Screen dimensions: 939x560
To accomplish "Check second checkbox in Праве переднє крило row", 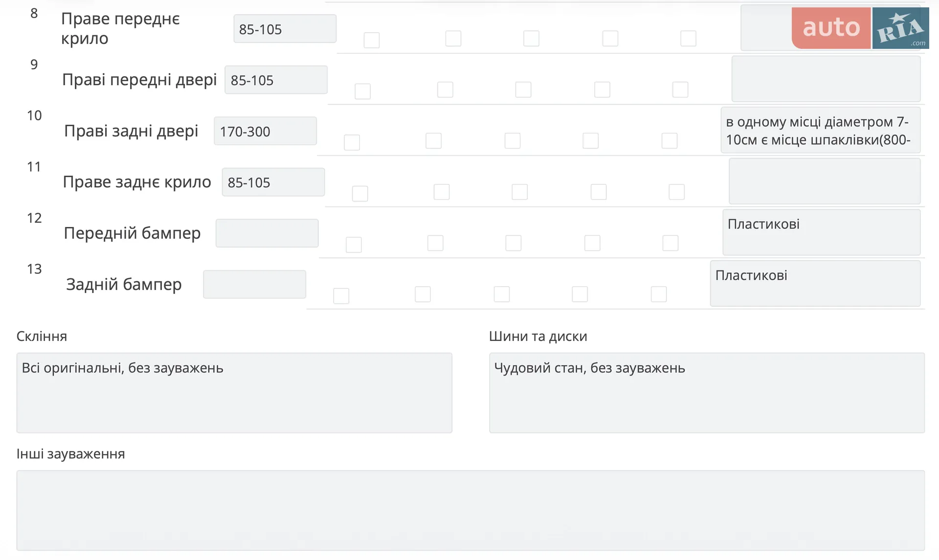I will (453, 38).
